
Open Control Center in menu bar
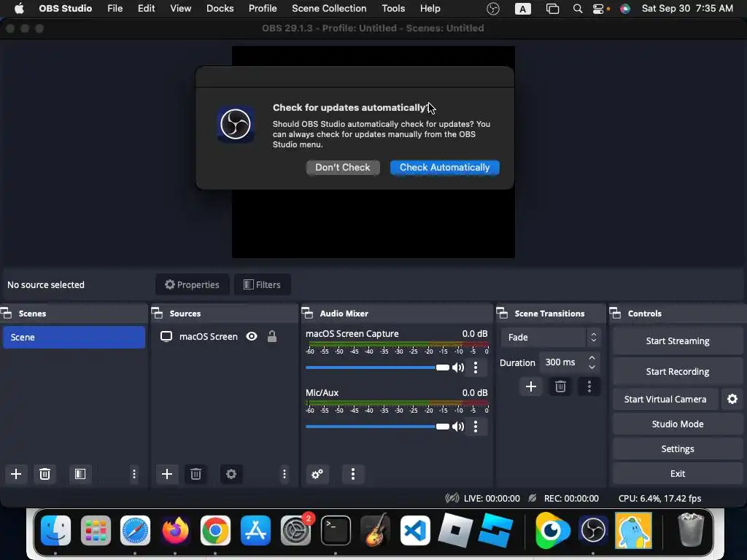coord(600,9)
